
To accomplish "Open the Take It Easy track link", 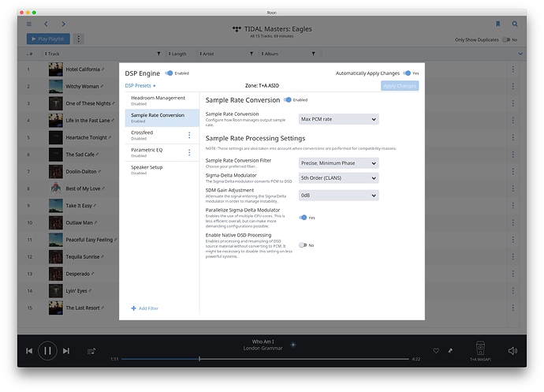I will [x=79, y=206].
